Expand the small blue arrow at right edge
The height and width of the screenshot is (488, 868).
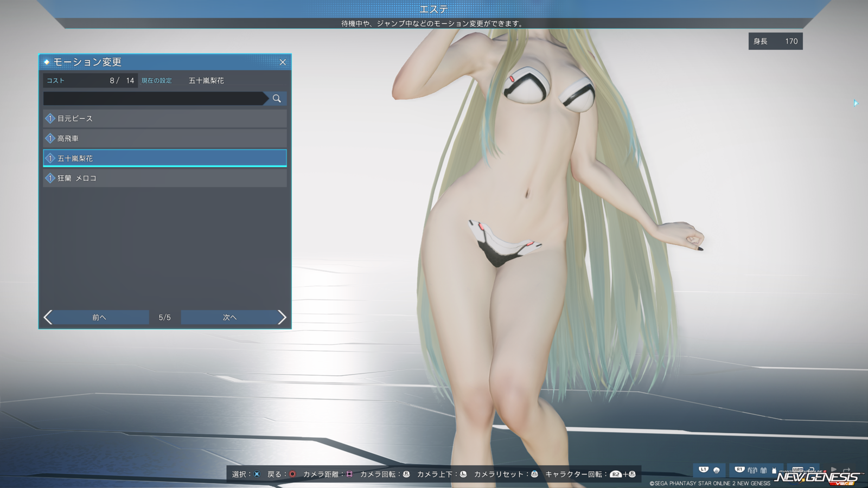856,103
